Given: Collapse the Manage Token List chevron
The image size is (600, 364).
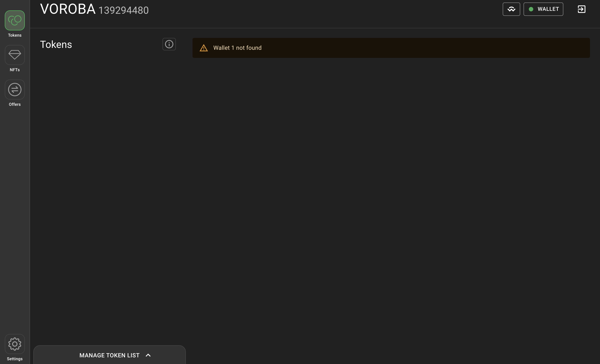Looking at the screenshot, I should (148, 355).
